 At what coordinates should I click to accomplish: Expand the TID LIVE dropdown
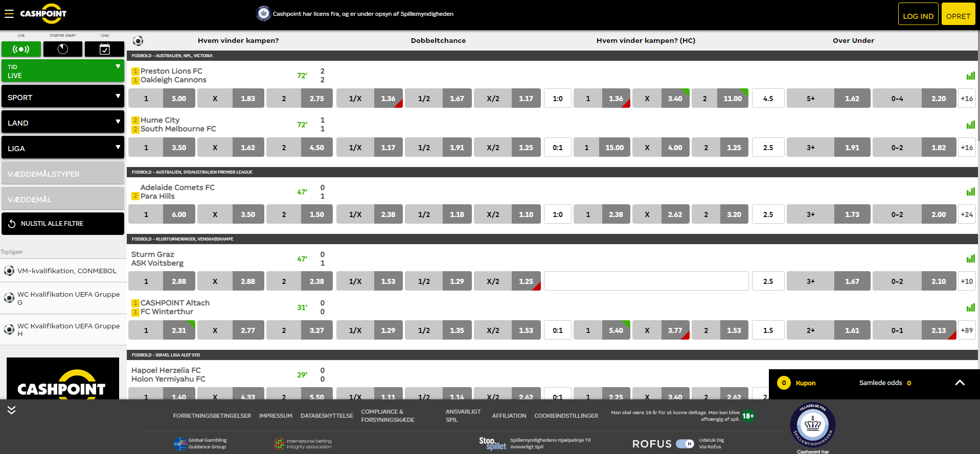coord(63,71)
